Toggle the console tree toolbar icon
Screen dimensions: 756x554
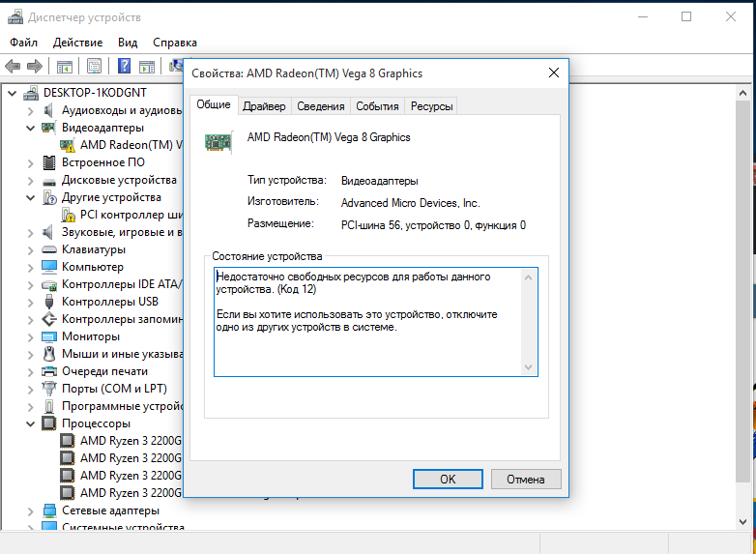tap(65, 67)
